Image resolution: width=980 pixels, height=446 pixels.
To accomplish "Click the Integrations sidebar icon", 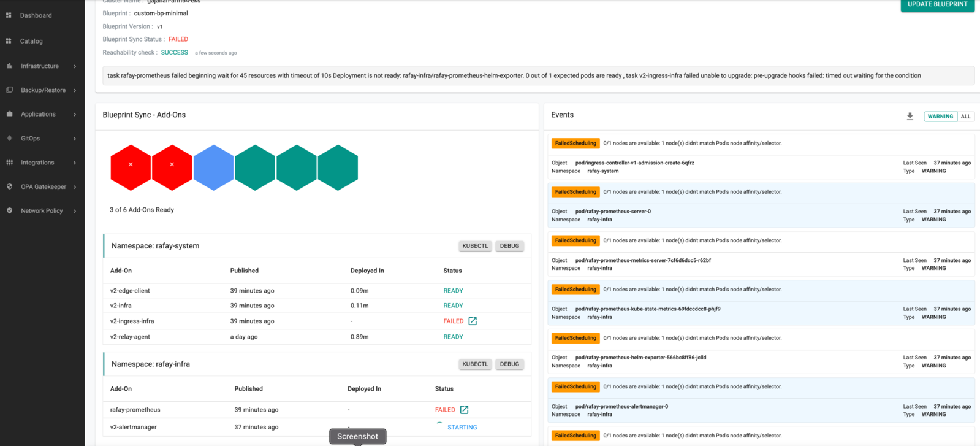I will click(9, 163).
